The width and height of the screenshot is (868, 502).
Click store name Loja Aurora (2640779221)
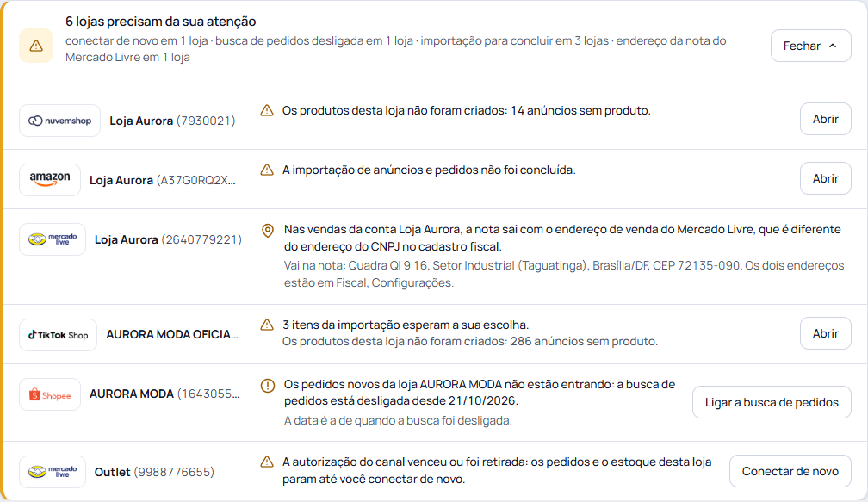pyautogui.click(x=168, y=239)
